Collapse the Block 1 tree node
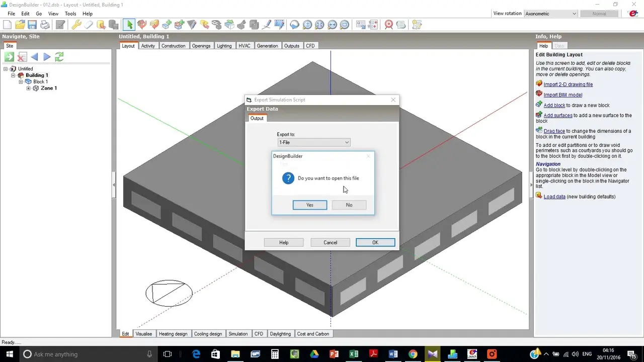The width and height of the screenshot is (644, 362). tap(21, 82)
